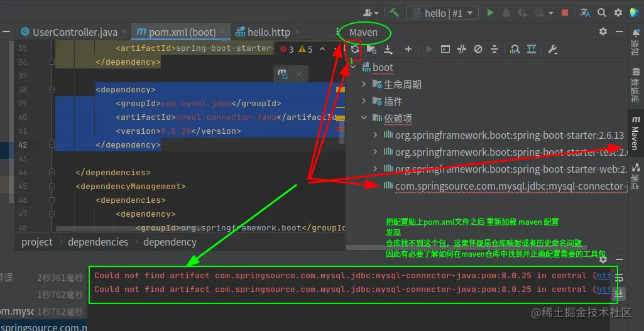
Task: Hide the left tool window
Action: coord(6,31)
